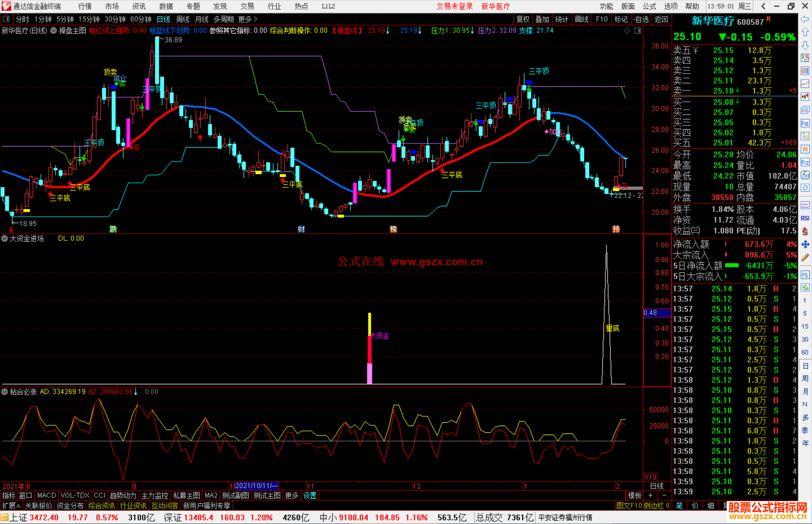Select the candlestick chart icon in sidebar
Image resolution: width=812 pixels, height=524 pixels.
[805, 97]
